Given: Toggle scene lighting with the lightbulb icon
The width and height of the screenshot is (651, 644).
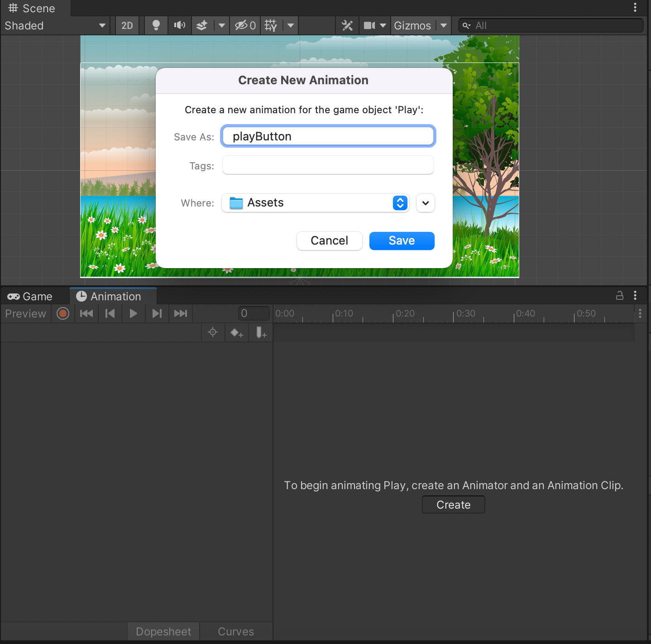Looking at the screenshot, I should 156,25.
